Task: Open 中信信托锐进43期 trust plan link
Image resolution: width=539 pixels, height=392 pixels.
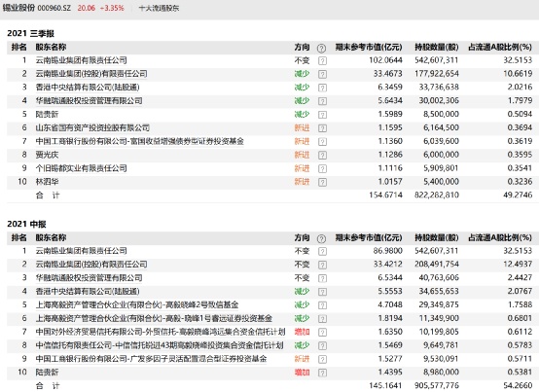Action: pos(160,345)
